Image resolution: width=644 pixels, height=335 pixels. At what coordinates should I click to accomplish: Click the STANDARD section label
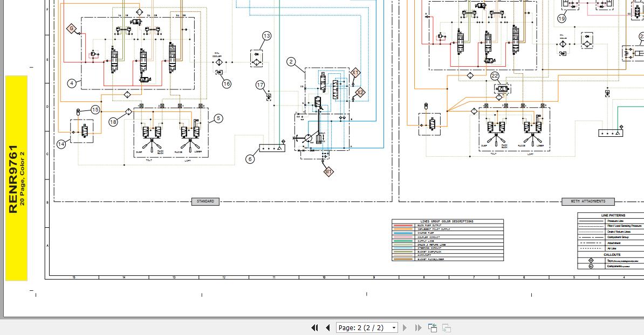205,201
